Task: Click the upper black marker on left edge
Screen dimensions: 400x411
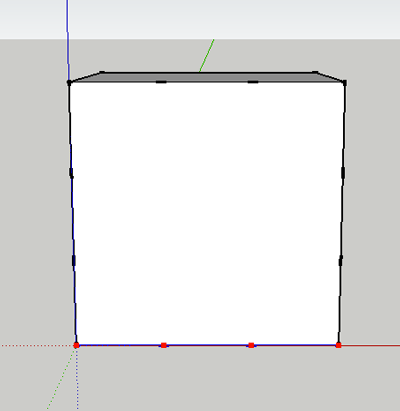Action: click(x=71, y=173)
